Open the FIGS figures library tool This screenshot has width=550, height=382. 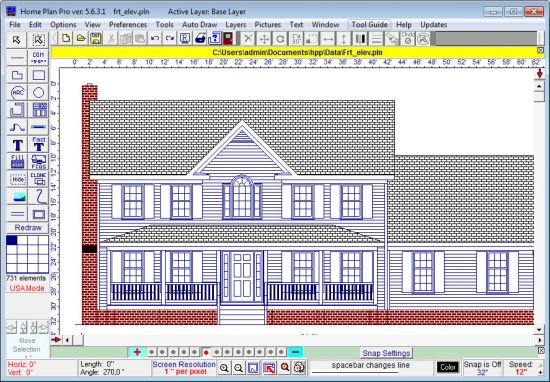point(38,161)
